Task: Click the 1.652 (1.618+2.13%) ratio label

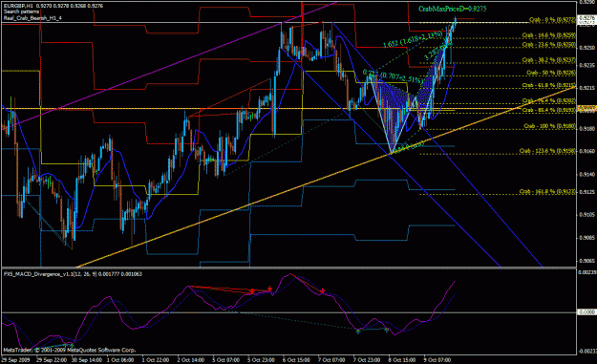Action: pyautogui.click(x=413, y=39)
